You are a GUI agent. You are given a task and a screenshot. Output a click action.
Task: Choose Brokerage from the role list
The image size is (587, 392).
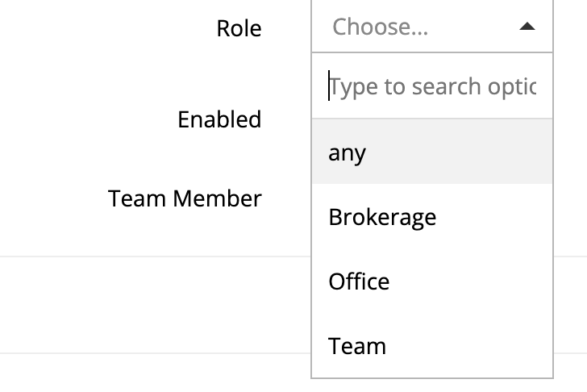[x=382, y=217]
